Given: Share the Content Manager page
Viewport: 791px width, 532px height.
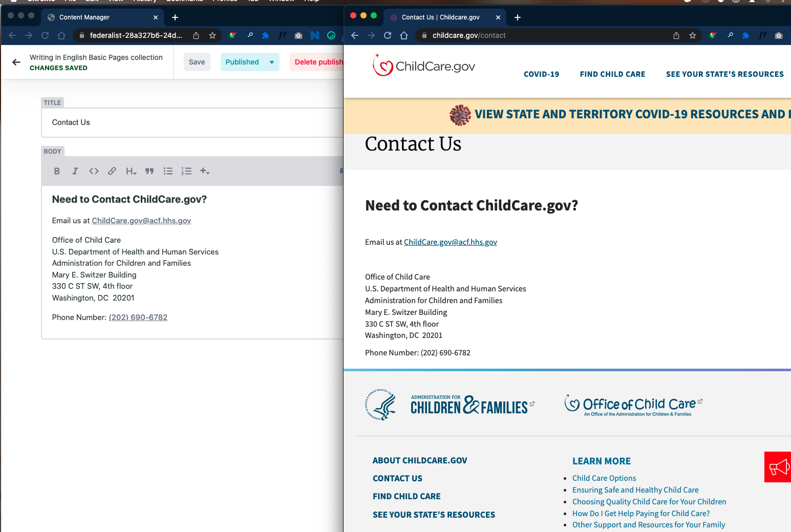Looking at the screenshot, I should (x=196, y=35).
